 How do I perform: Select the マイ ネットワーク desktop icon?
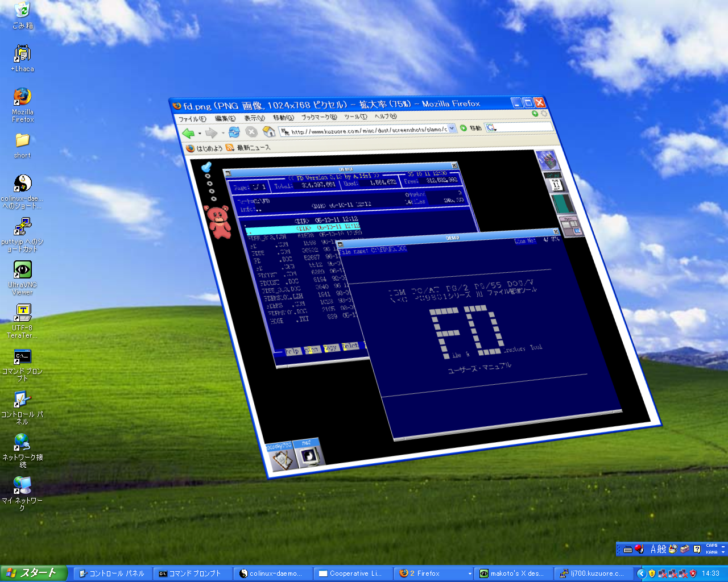pos(22,494)
